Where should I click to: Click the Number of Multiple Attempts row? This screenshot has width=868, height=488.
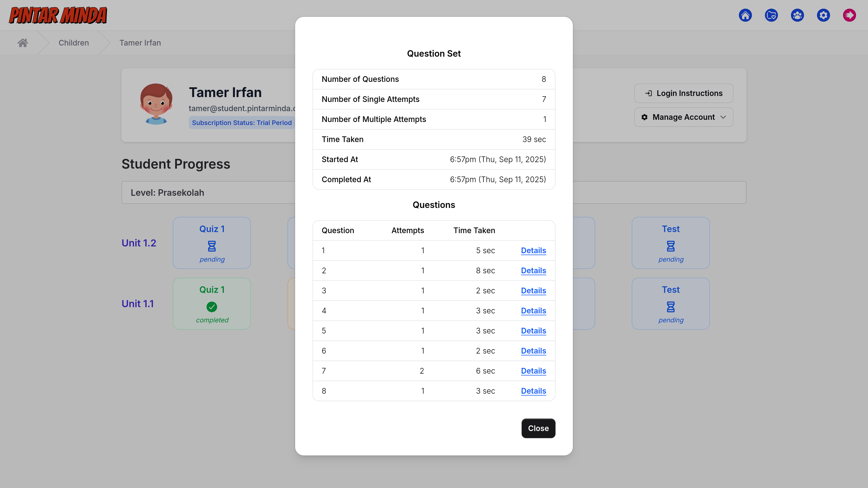pyautogui.click(x=434, y=119)
